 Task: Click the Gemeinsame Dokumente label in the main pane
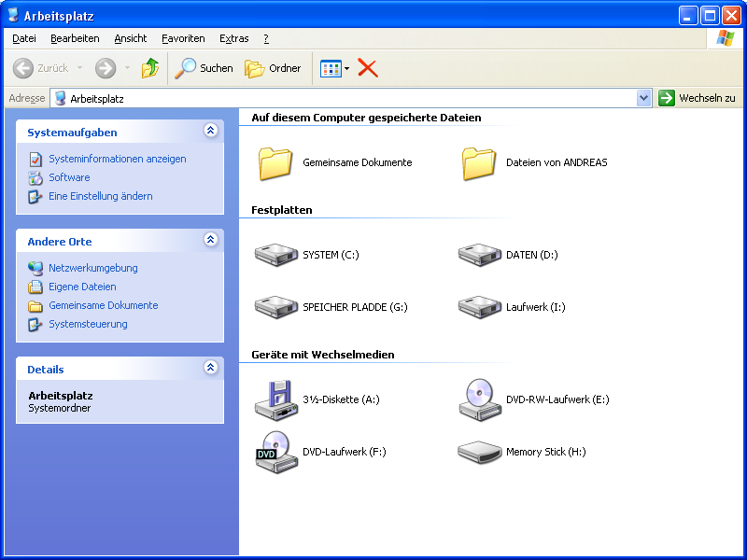point(358,162)
